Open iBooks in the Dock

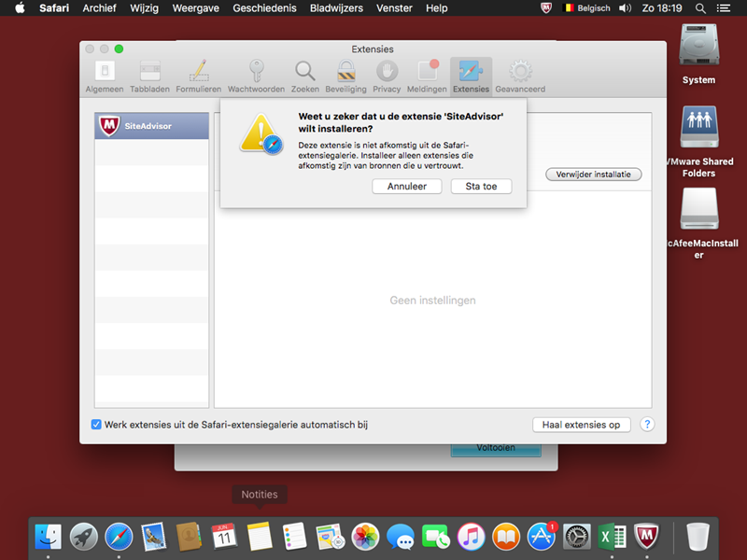point(506,537)
